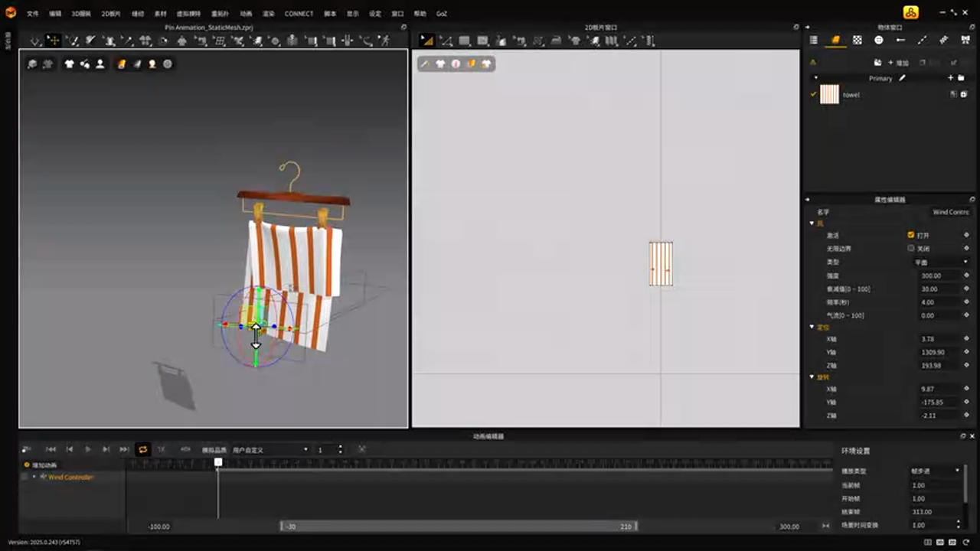Click the white T-shirt garment display icon
This screenshot has height=551, width=980.
click(x=70, y=64)
